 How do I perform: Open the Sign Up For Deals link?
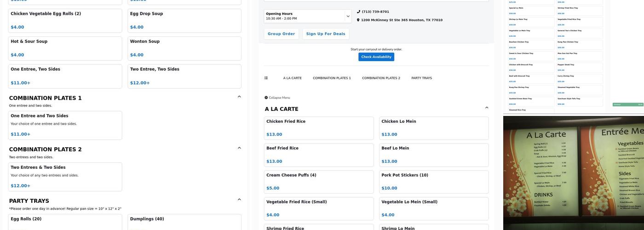[325, 34]
